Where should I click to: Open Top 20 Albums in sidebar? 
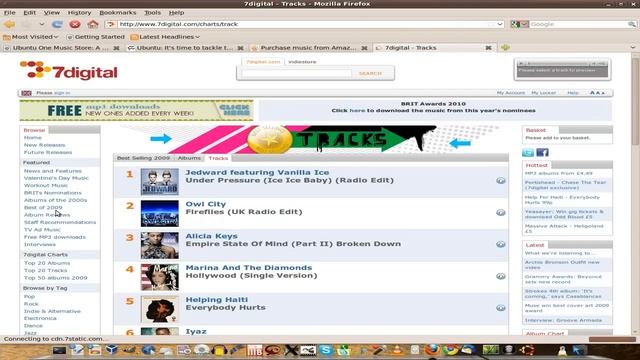tap(47, 263)
